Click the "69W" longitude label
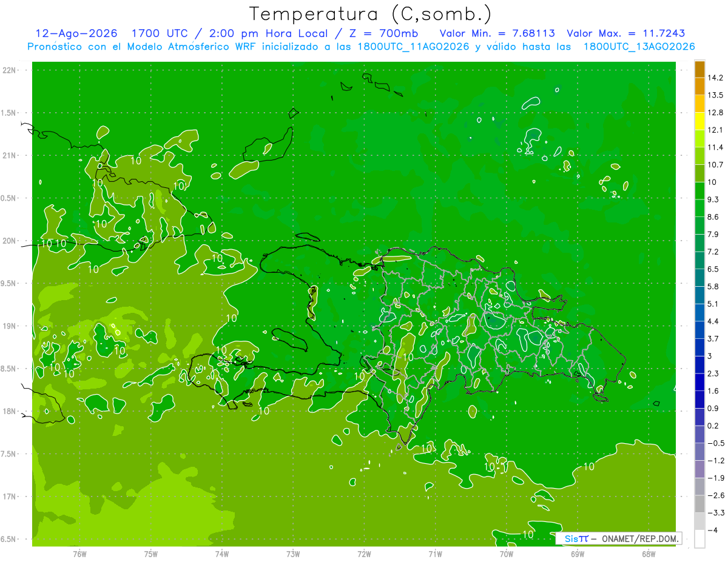 pos(577,554)
